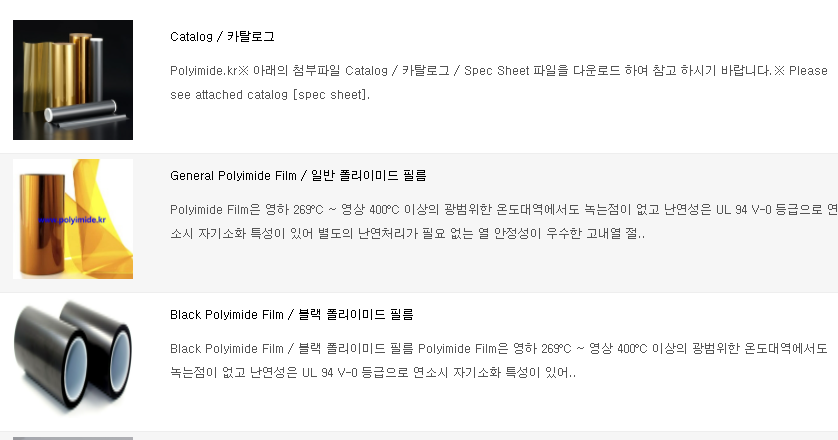Select description line starting "Black Polyimide Film / 블랙"
838x440 pixels.
[499, 349]
